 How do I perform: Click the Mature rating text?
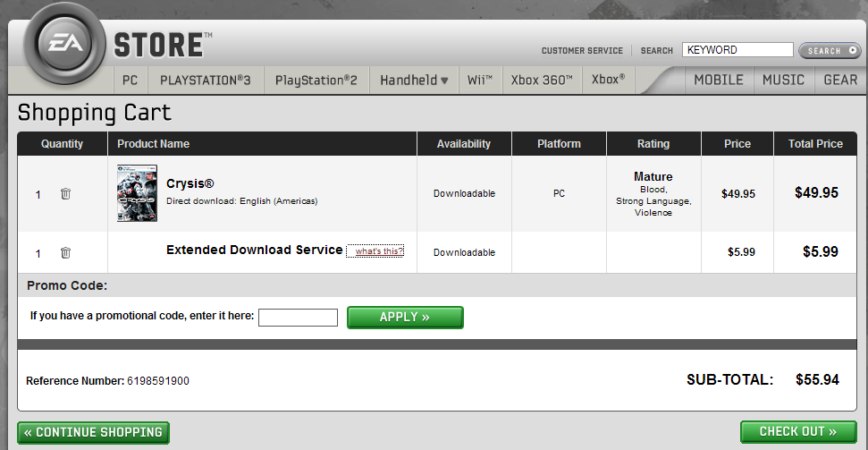click(x=653, y=177)
